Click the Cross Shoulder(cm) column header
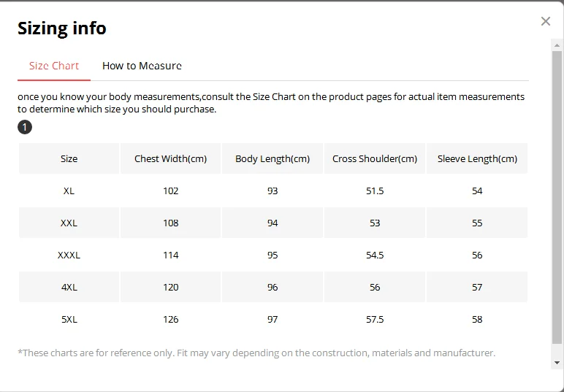This screenshot has width=564, height=392. pos(375,159)
